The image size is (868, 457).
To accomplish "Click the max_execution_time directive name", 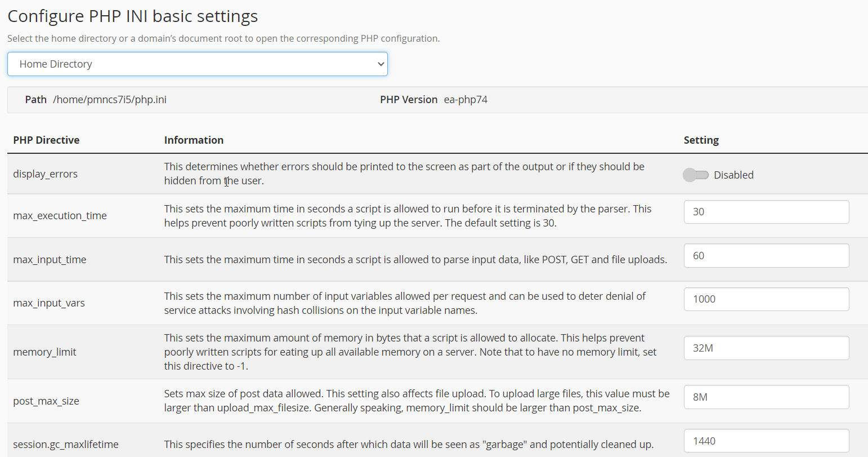I will tap(60, 216).
